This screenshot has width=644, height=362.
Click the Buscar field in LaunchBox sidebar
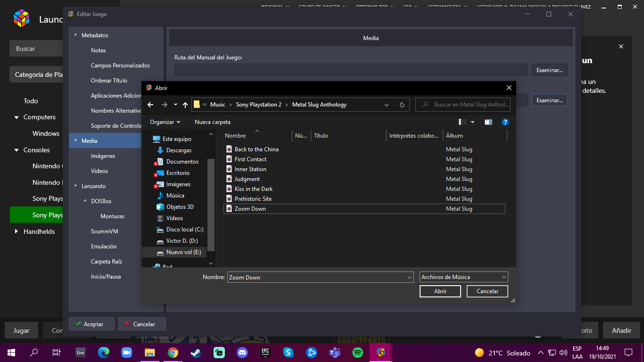[36, 49]
